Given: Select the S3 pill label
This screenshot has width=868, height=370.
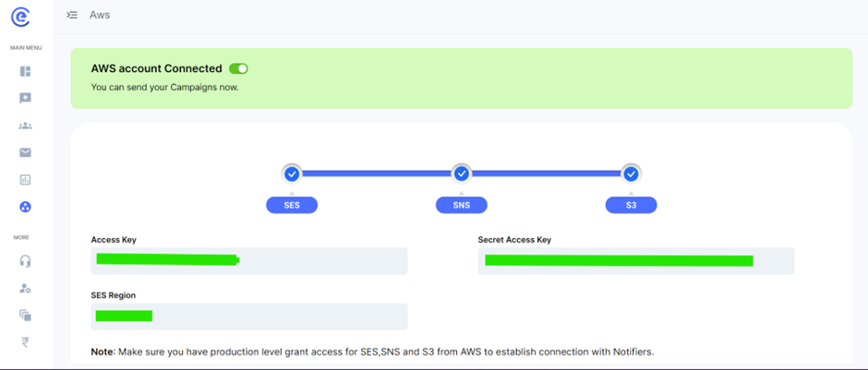Looking at the screenshot, I should (631, 205).
